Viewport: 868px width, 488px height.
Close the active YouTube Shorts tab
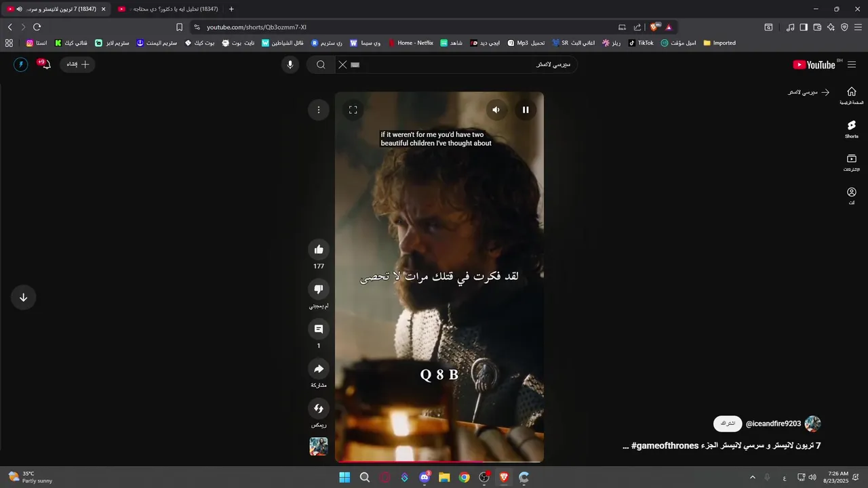(103, 9)
